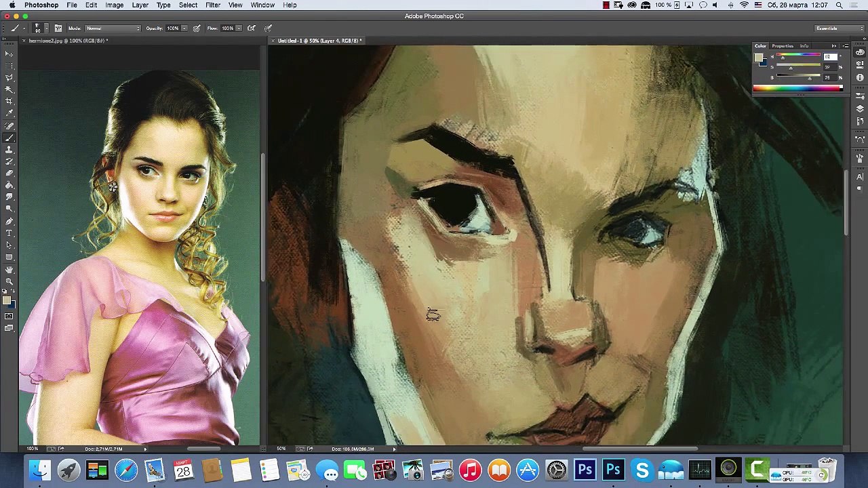This screenshot has width=868, height=488.
Task: Open the brush Mode dropdown
Action: (x=113, y=28)
